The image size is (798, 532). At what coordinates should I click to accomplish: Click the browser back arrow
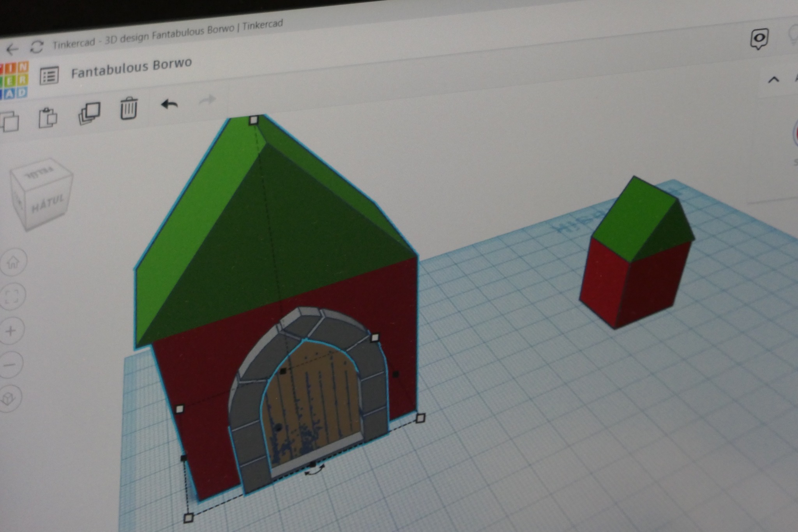(x=12, y=49)
